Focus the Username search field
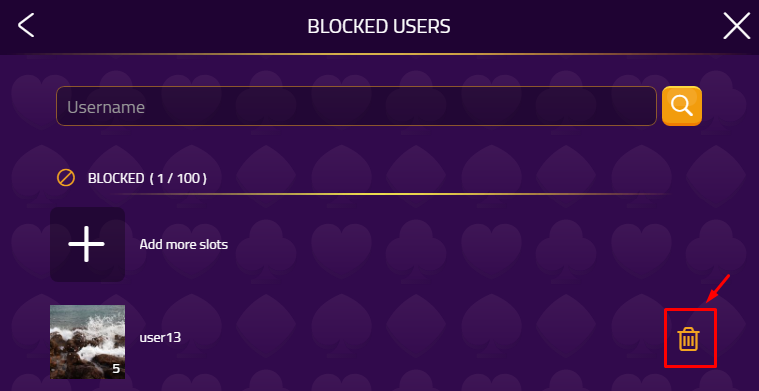The image size is (759, 391). coord(356,106)
